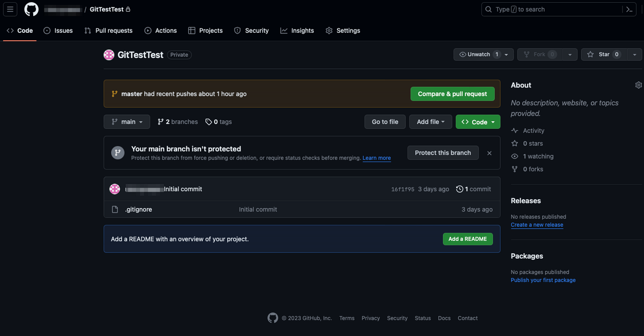The width and height of the screenshot is (644, 336).
Task: Click the Go to file button
Action: (x=385, y=122)
